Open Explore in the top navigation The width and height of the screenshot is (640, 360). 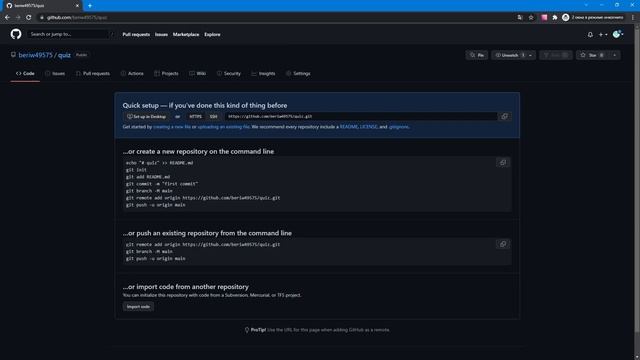point(212,35)
